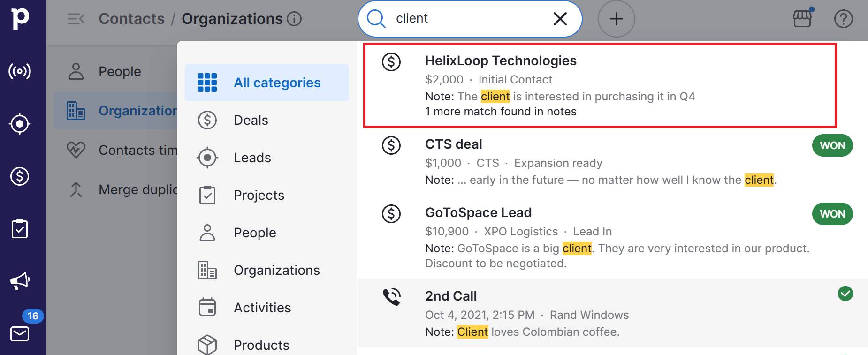Click the box icon beside Products

[207, 345]
